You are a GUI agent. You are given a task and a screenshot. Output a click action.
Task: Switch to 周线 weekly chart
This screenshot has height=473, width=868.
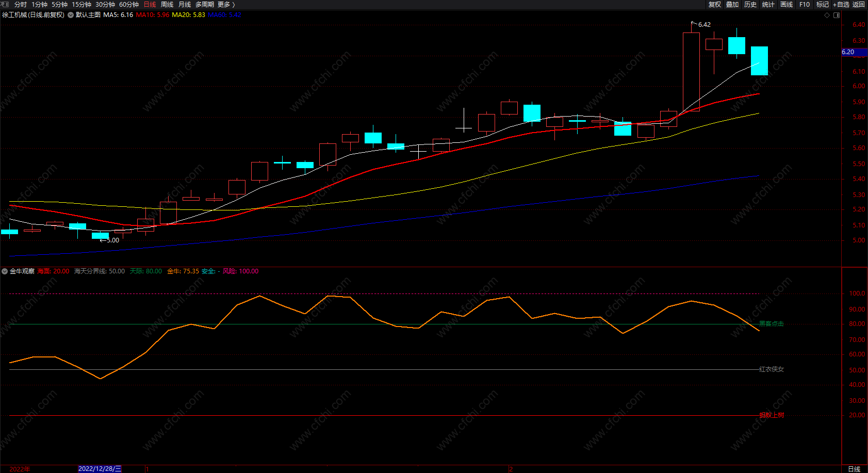167,5
